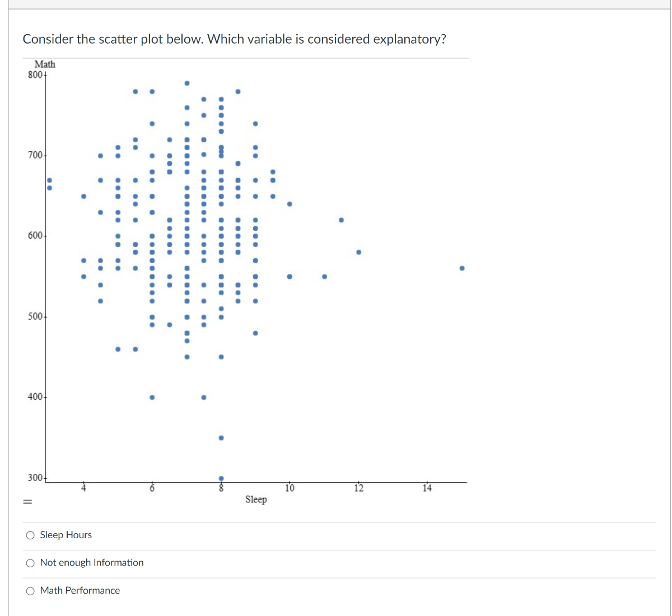
Task: Click the outlier point near 15 sleep hours
Action: pyautogui.click(x=461, y=268)
